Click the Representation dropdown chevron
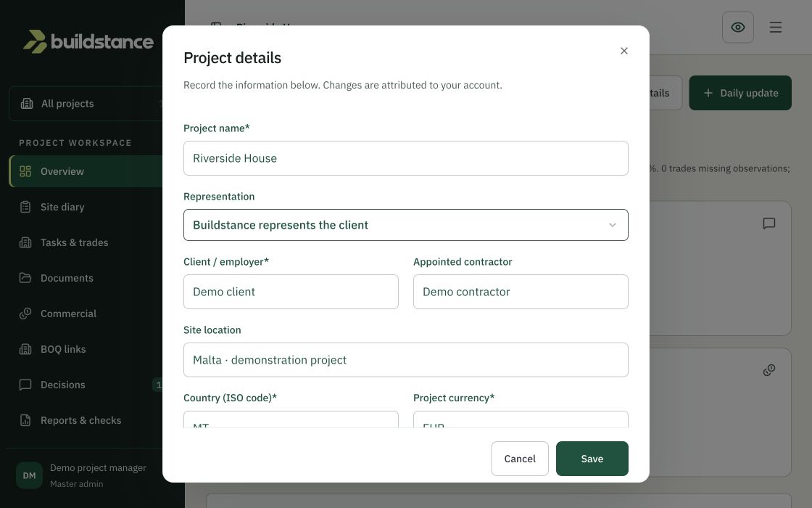The image size is (812, 508). coord(612,225)
